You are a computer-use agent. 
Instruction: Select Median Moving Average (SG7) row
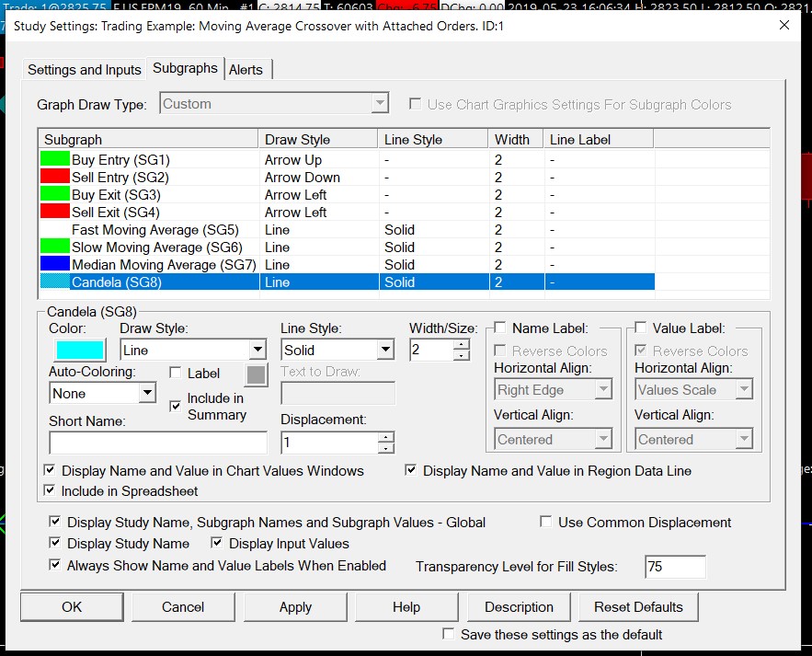tap(347, 265)
